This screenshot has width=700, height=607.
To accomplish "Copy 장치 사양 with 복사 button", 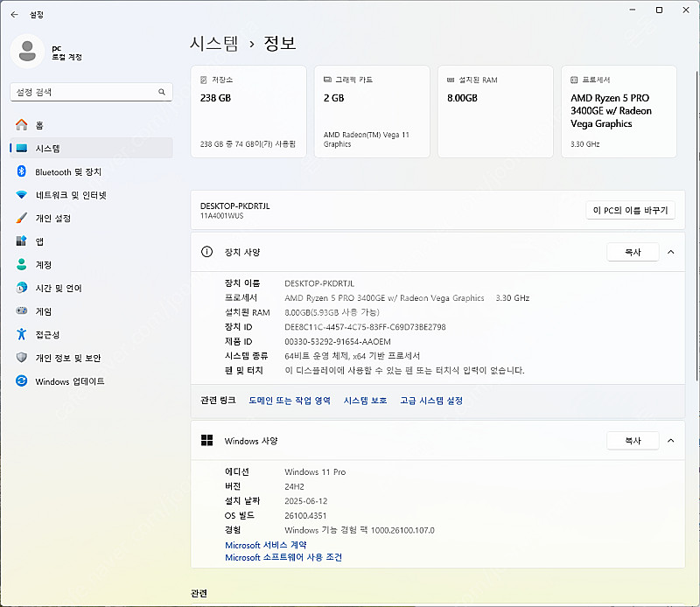I will coord(633,252).
